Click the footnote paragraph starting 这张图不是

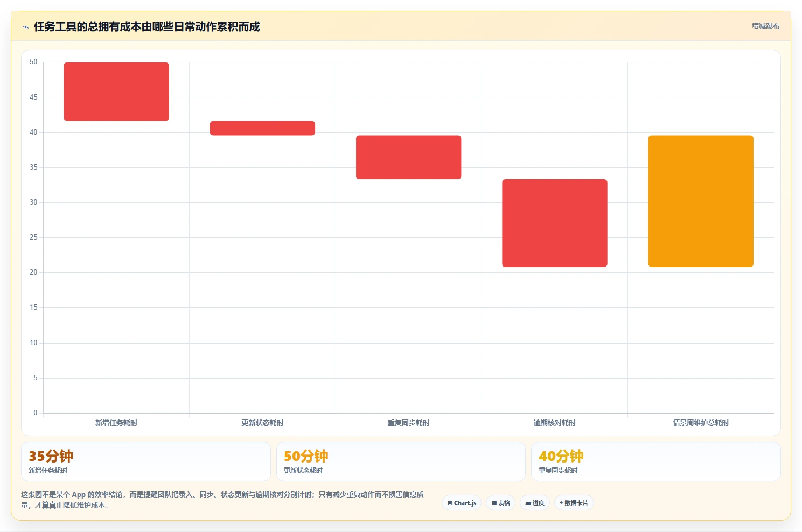(222, 500)
